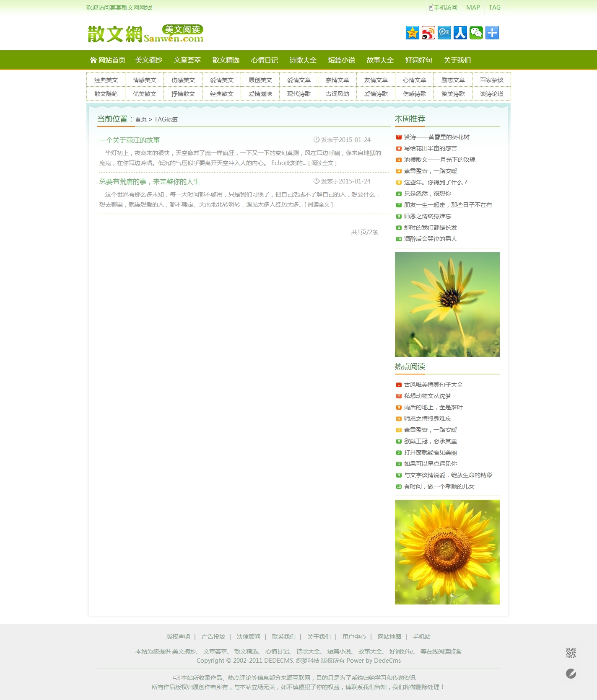This screenshot has width=597, height=700.
Task: Open the 网站首页 home nav item
Action: coord(108,60)
